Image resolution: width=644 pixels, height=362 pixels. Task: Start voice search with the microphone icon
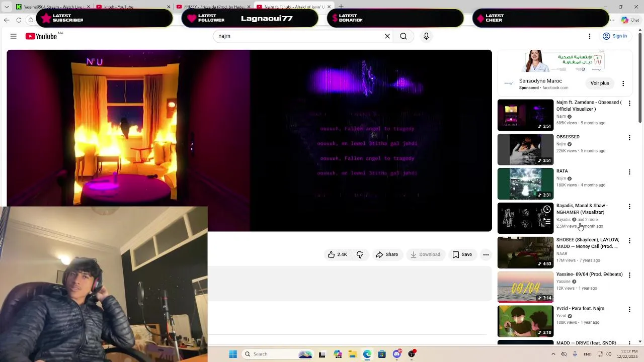click(426, 36)
